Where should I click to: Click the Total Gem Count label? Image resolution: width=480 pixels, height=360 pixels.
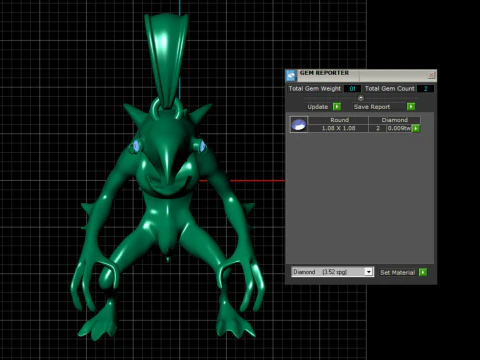(x=389, y=89)
